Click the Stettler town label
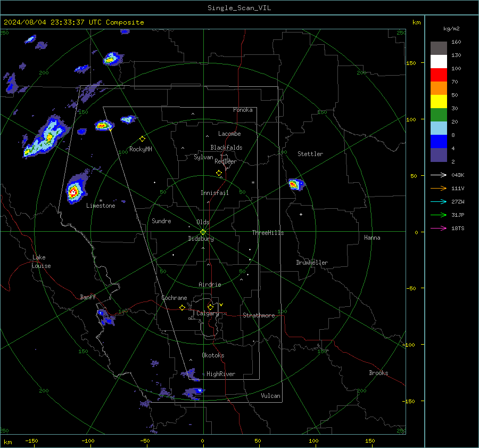Image resolution: width=479 pixels, height=448 pixels. (310, 154)
